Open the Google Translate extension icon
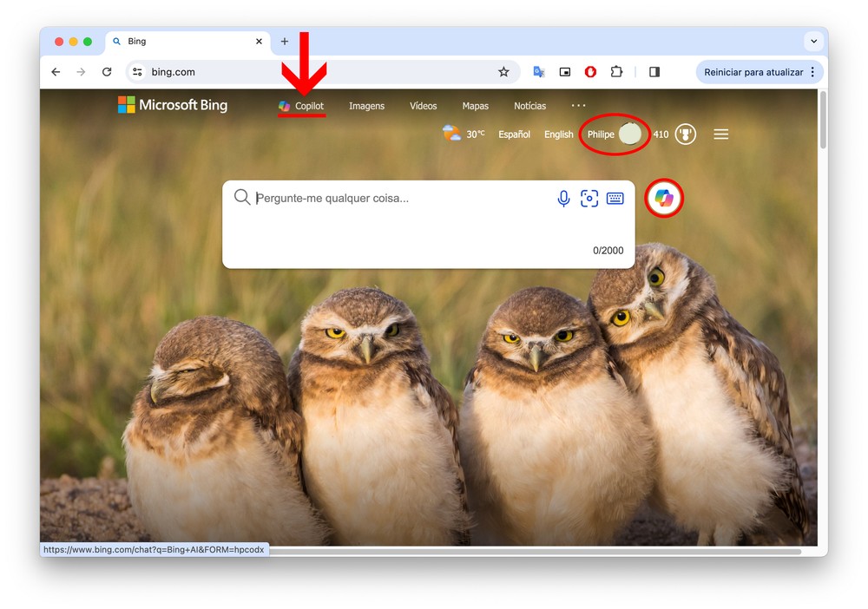 pyautogui.click(x=539, y=72)
